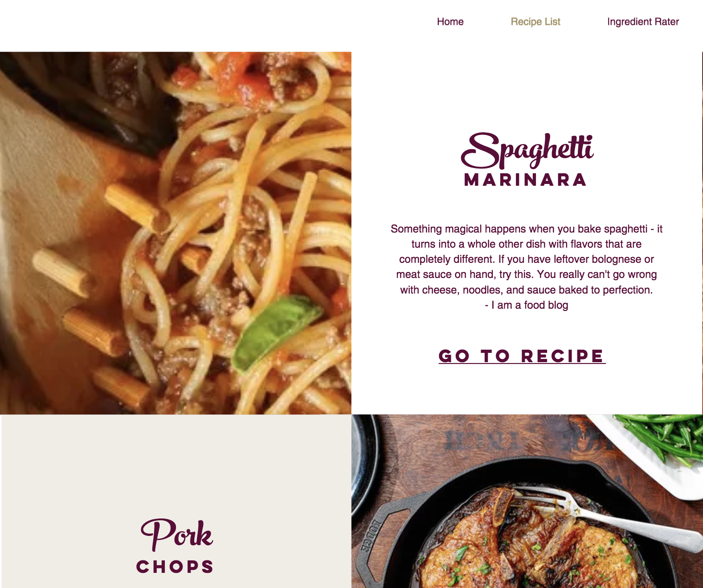Select the CHOPS subheading text
Viewport: 703px width, 588px height.
click(x=175, y=567)
